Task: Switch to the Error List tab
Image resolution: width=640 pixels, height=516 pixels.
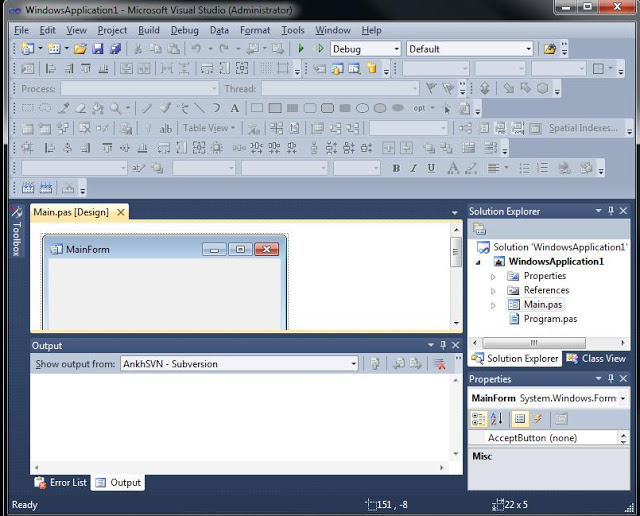Action: click(x=61, y=483)
